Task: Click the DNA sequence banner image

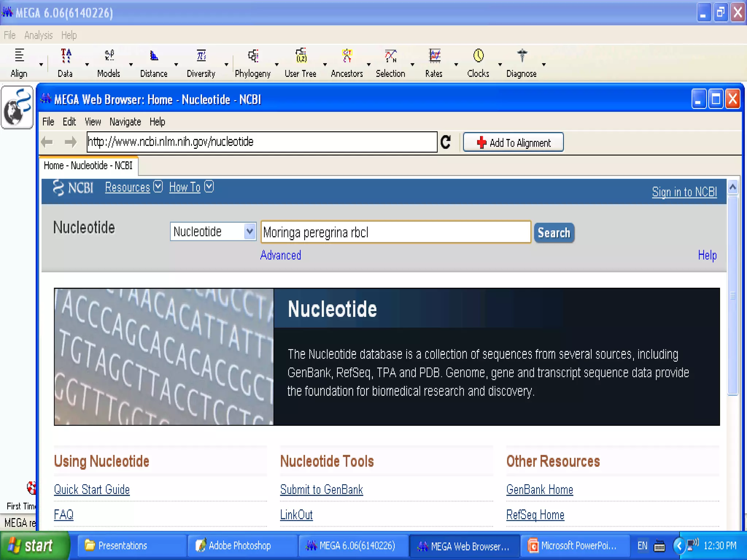Action: [x=164, y=357]
